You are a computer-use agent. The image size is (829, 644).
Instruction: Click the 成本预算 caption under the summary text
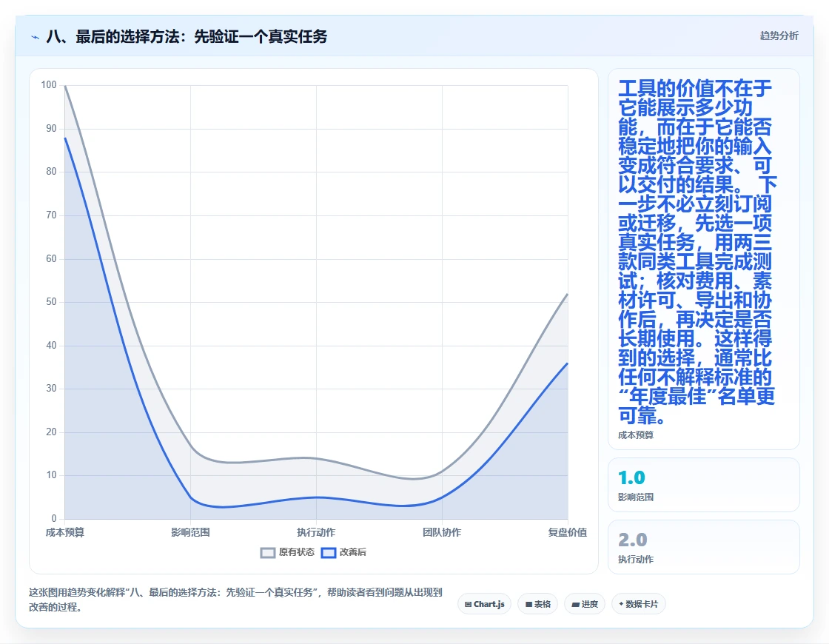tap(636, 435)
